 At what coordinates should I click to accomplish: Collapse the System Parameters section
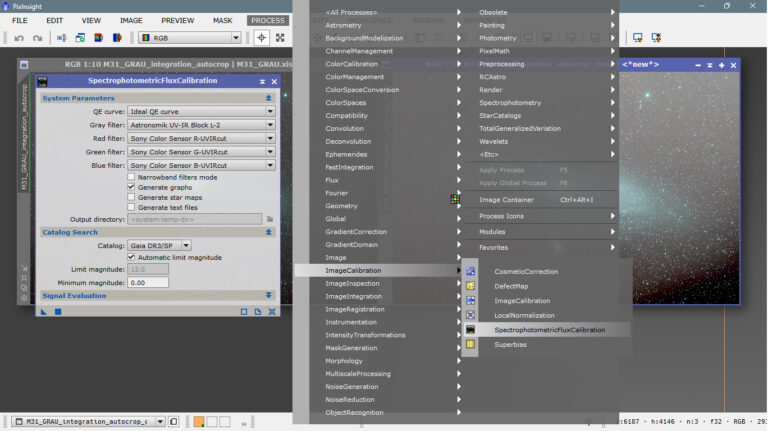tap(268, 98)
